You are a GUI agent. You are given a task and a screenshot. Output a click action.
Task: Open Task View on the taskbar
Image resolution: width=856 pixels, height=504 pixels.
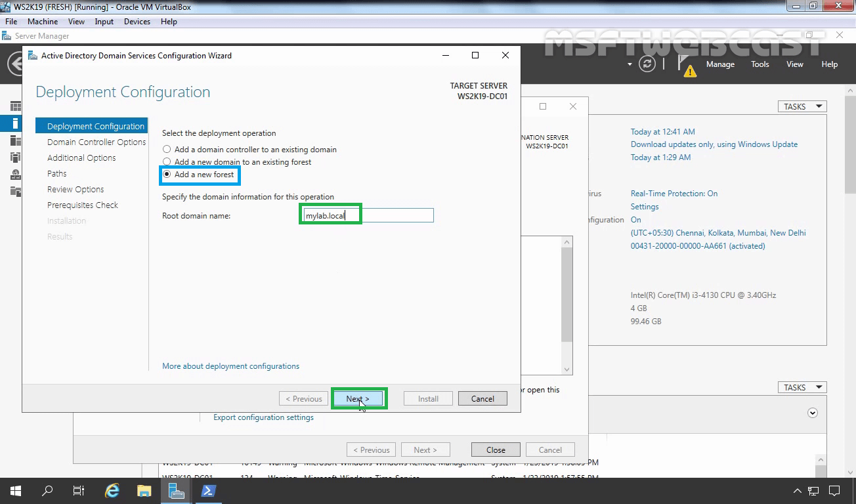pos(79,490)
